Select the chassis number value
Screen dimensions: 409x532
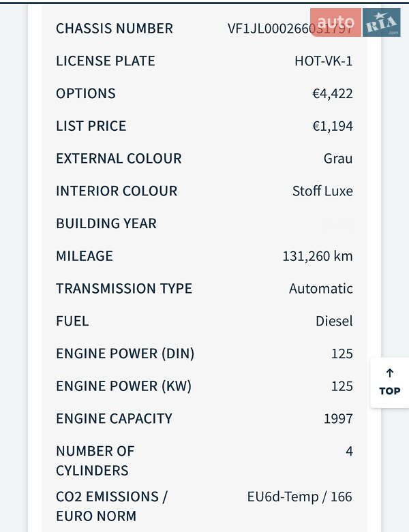[x=290, y=29]
